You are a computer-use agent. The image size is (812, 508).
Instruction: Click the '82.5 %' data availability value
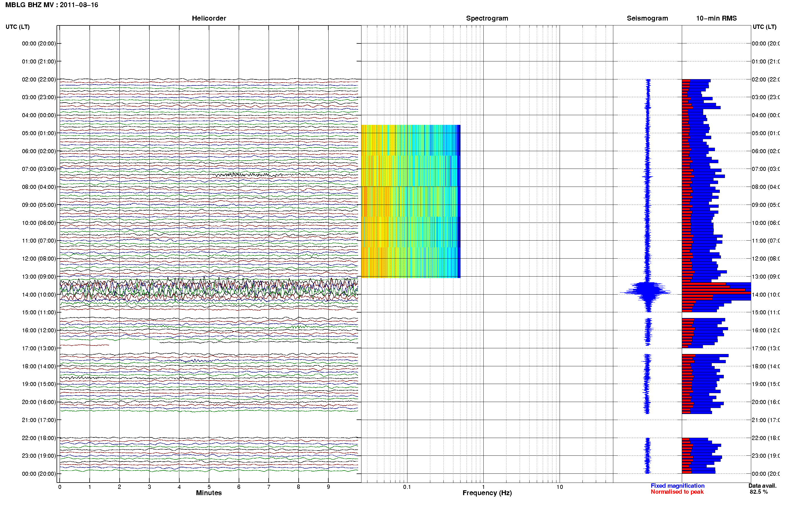click(759, 492)
